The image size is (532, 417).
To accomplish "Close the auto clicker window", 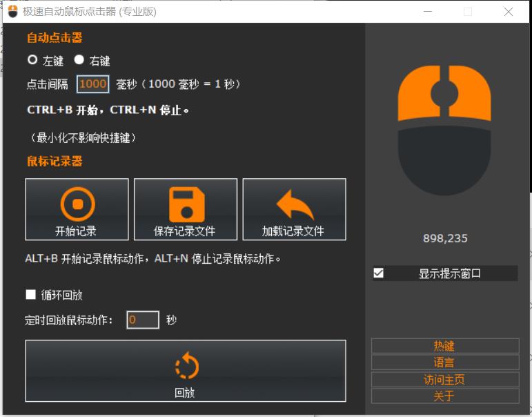I will [x=509, y=12].
